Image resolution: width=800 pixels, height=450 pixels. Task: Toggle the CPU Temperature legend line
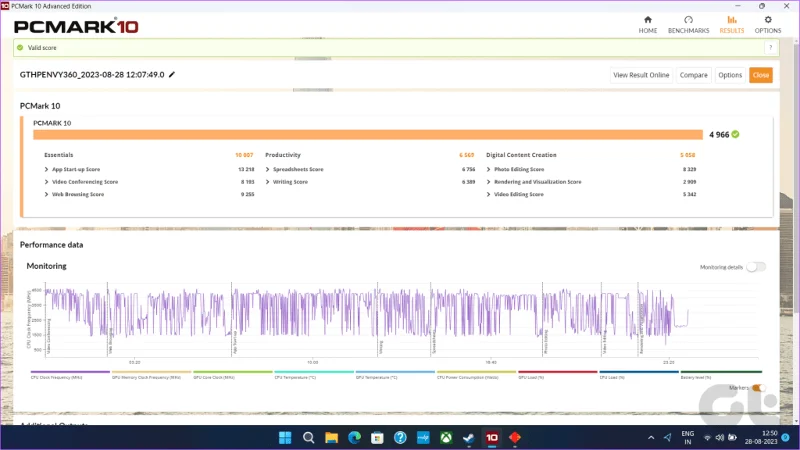pyautogui.click(x=314, y=372)
